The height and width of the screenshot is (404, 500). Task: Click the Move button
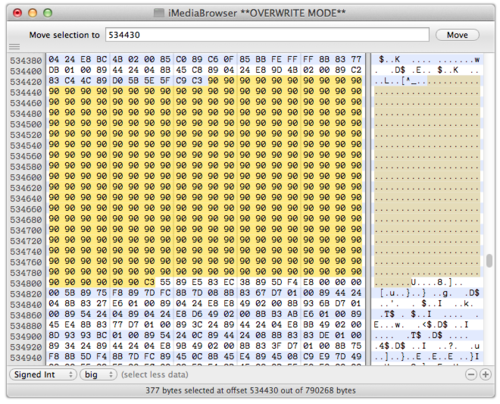457,35
